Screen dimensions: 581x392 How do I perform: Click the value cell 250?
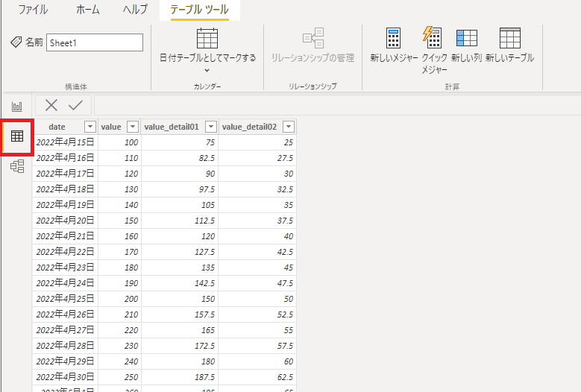coord(119,377)
